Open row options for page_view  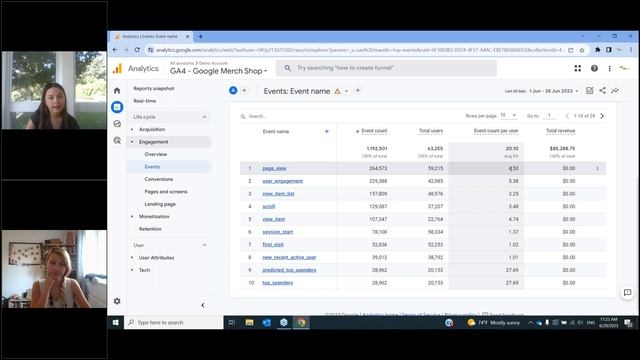click(598, 168)
